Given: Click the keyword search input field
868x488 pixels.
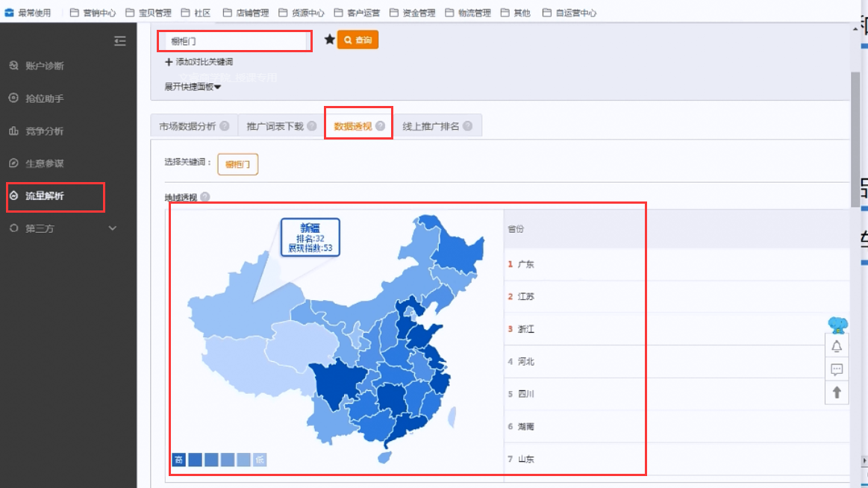Looking at the screenshot, I should (x=234, y=41).
